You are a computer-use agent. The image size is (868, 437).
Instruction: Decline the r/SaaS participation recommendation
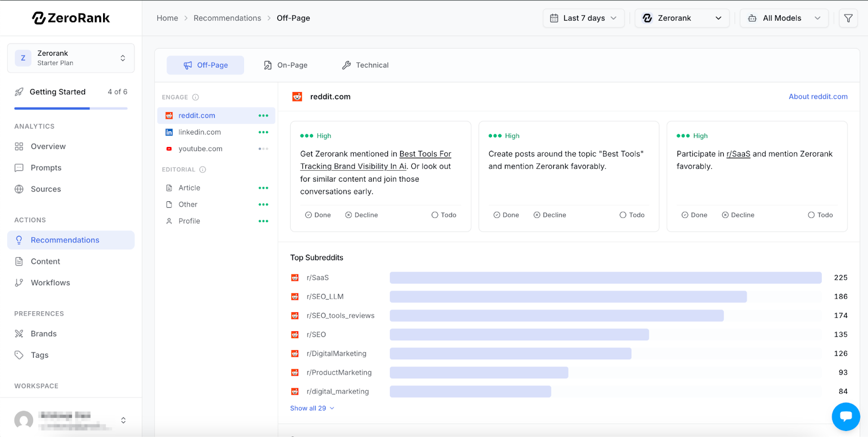738,215
